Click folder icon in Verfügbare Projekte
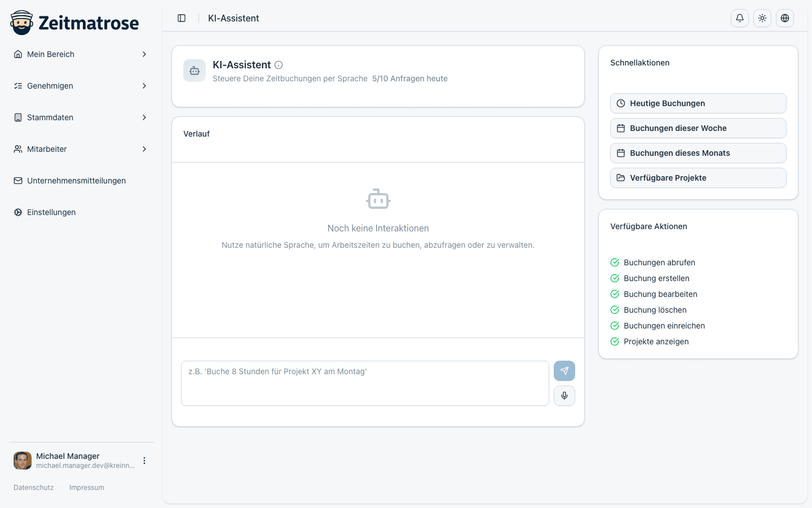The image size is (812, 508). [x=621, y=178]
